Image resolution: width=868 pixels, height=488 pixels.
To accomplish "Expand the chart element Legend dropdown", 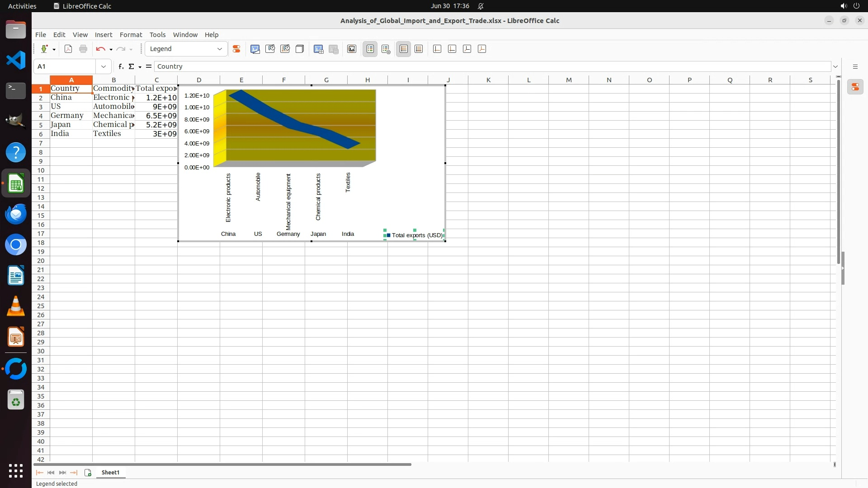I will pyautogui.click(x=220, y=49).
